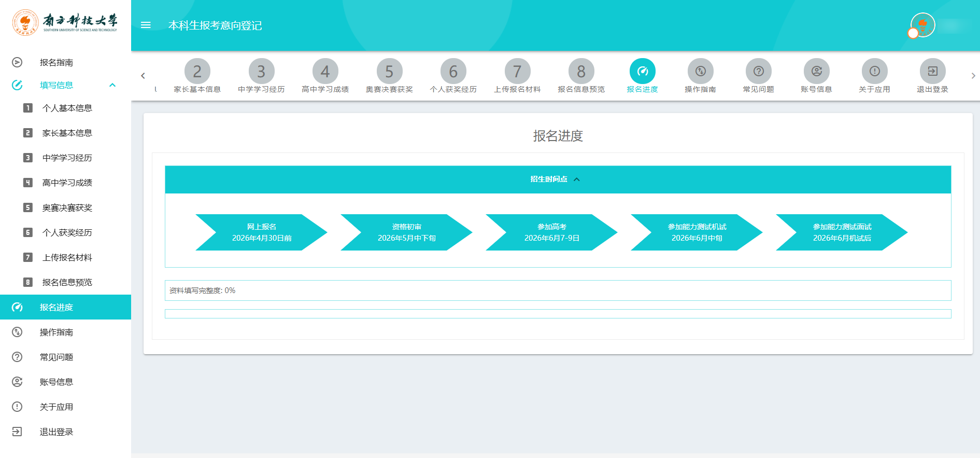Click the 账号信息 icon in step bar
980x458 pixels.
click(816, 72)
